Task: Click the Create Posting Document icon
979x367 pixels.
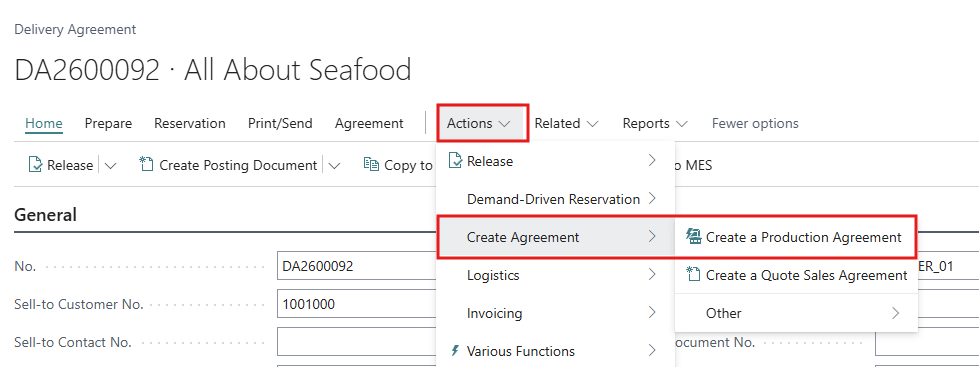Action: [x=146, y=165]
